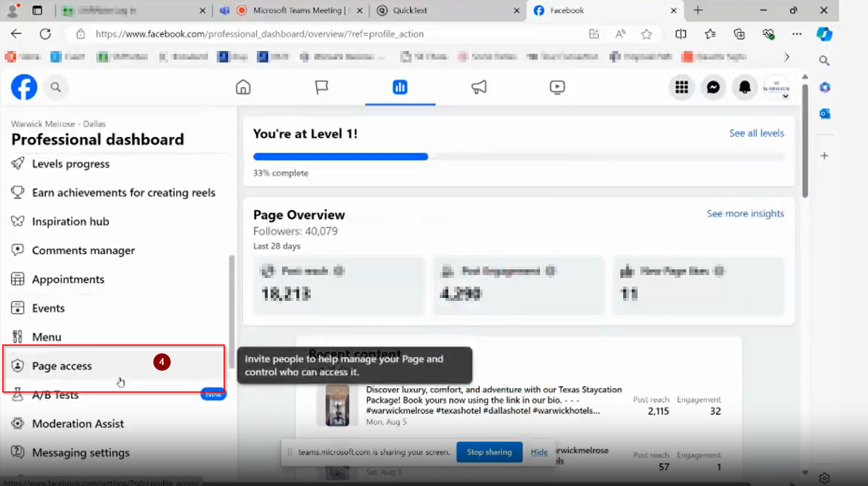Expand the bookmarks bar overflow chevron

click(x=787, y=57)
